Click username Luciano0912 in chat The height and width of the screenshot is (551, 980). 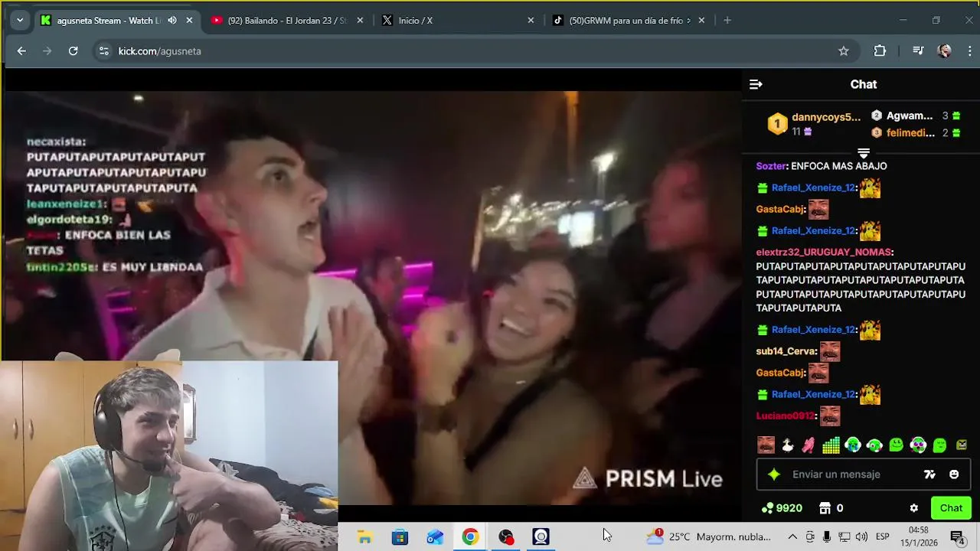point(785,416)
